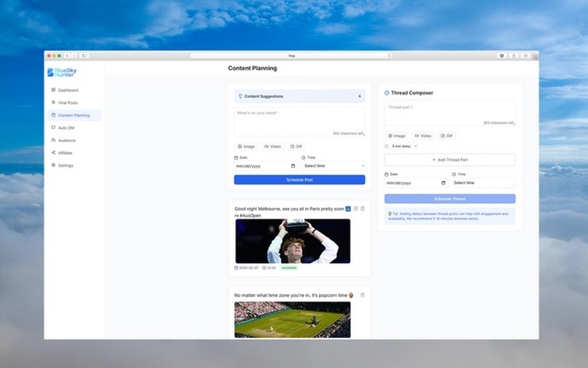Expand the Content Suggestions panel
588x368 pixels.
click(359, 97)
